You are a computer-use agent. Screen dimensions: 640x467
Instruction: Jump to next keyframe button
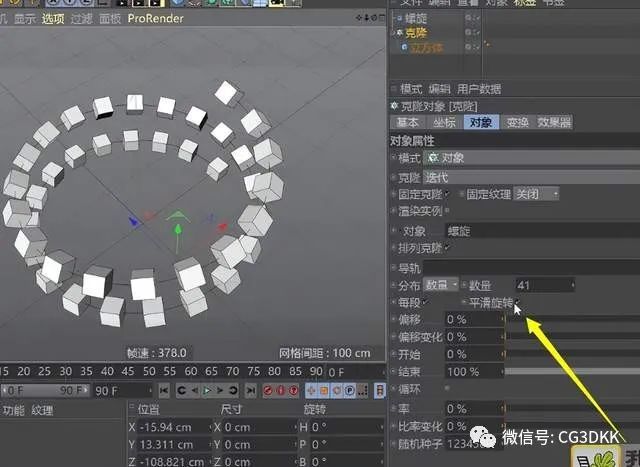point(233,391)
